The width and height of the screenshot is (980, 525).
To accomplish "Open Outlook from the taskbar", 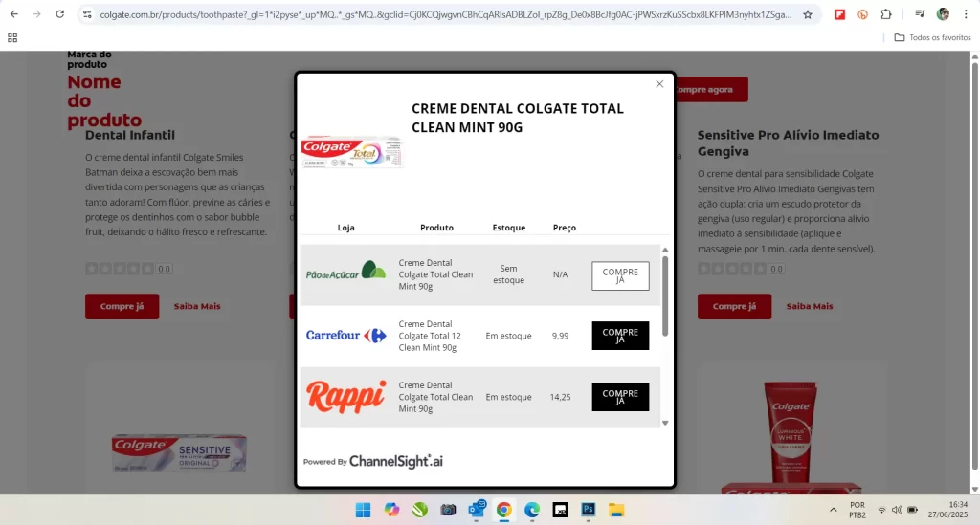I will tap(477, 510).
